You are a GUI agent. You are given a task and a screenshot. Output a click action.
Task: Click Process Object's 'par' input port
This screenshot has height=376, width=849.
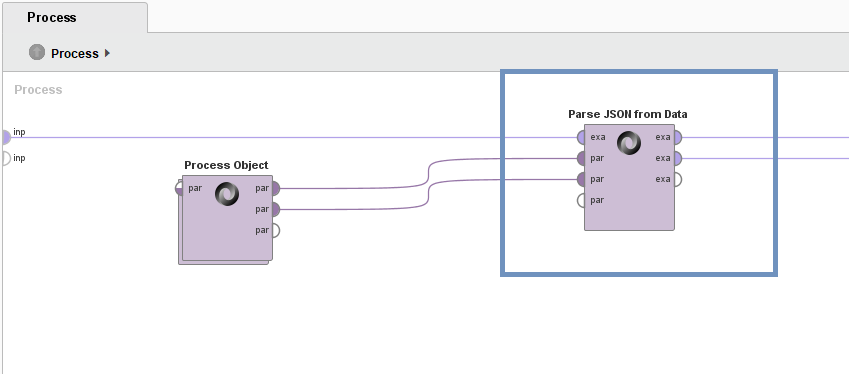point(180,189)
